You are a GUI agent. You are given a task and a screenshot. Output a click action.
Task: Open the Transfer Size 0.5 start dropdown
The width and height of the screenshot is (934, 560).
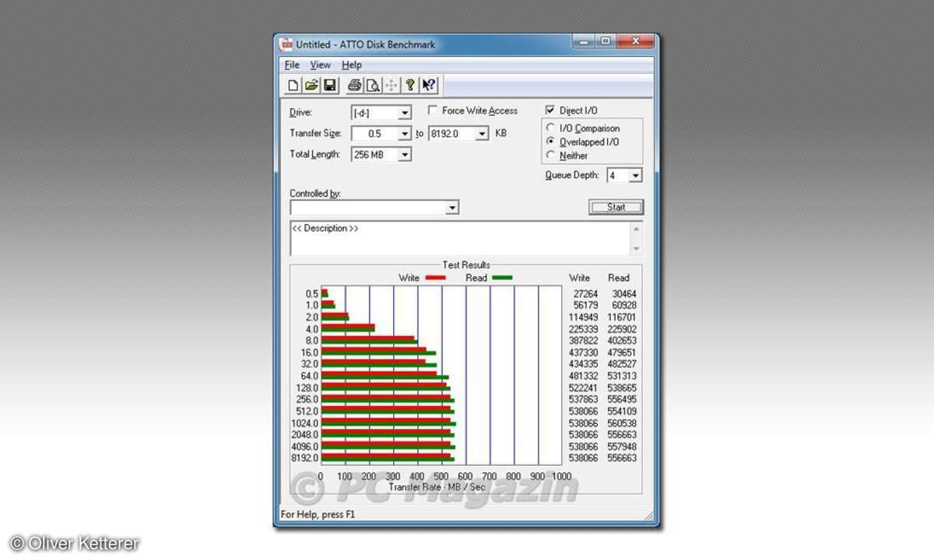(404, 134)
